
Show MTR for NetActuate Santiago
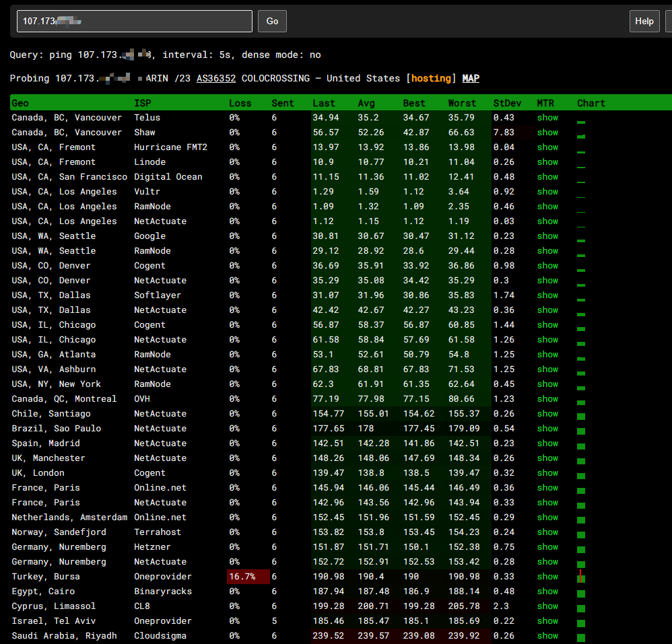point(547,414)
